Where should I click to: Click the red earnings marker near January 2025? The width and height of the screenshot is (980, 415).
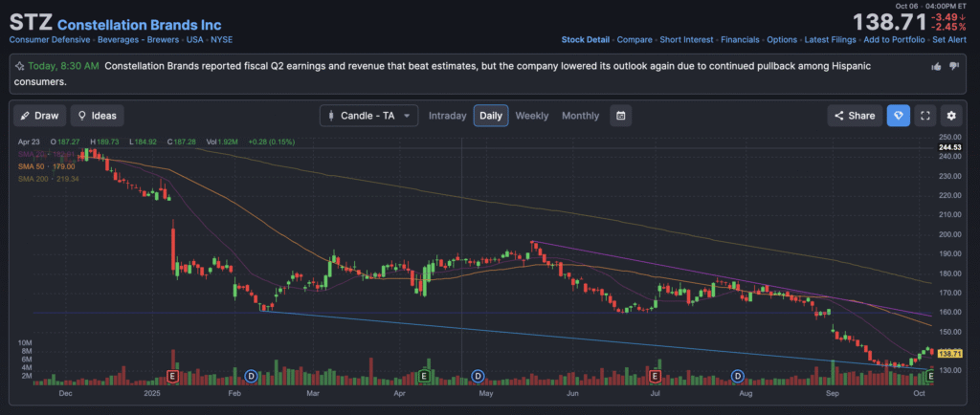click(x=173, y=377)
